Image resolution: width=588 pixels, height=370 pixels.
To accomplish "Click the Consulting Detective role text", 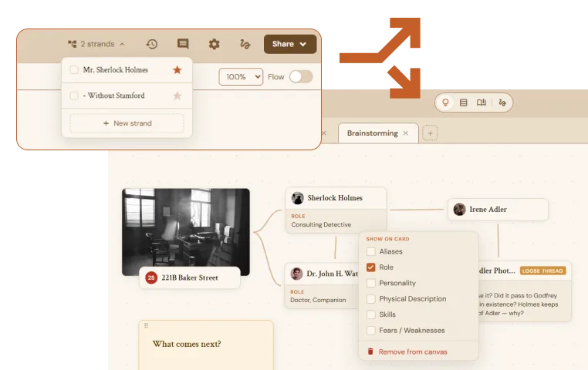I will (321, 224).
